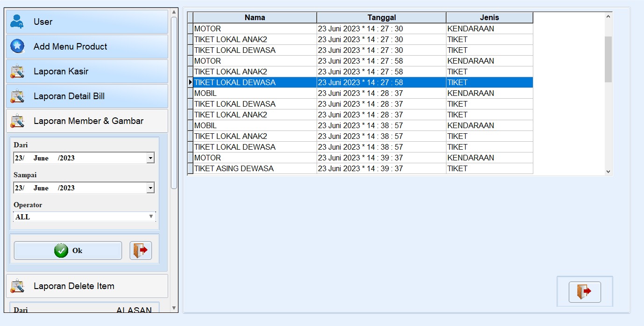Image resolution: width=644 pixels, height=326 pixels.
Task: Click the User icon in sidebar
Action: (17, 22)
